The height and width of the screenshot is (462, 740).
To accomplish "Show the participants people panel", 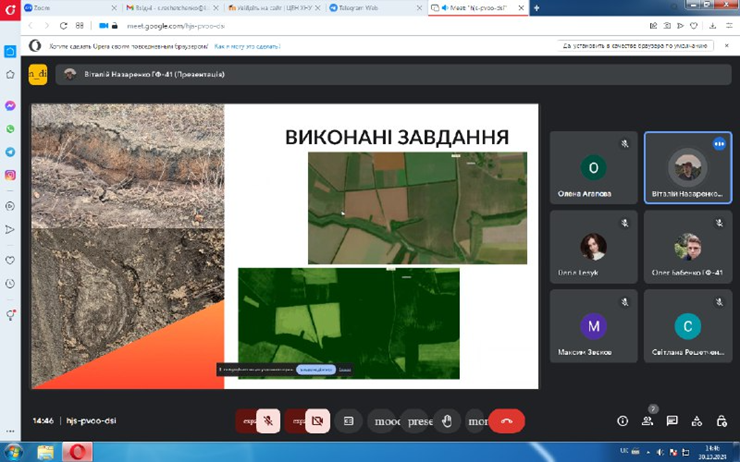I will tap(648, 421).
